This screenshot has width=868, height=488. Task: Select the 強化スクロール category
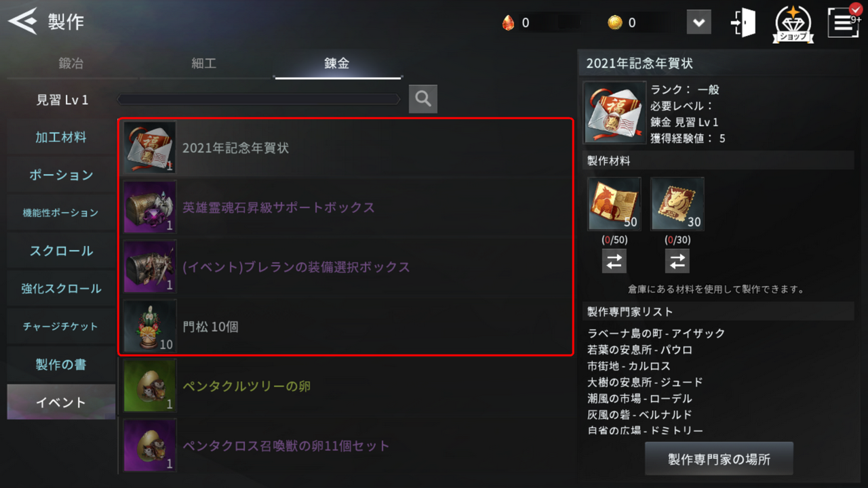click(61, 289)
